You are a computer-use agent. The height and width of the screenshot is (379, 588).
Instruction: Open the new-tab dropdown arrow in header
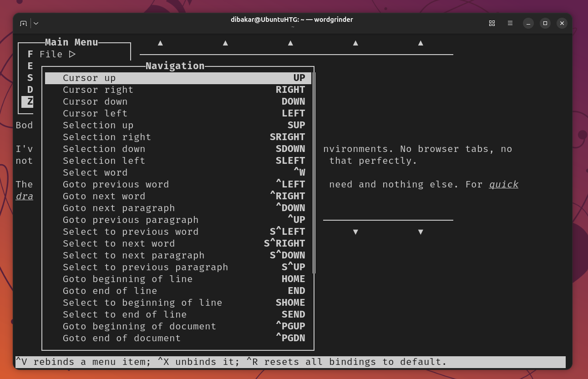36,23
